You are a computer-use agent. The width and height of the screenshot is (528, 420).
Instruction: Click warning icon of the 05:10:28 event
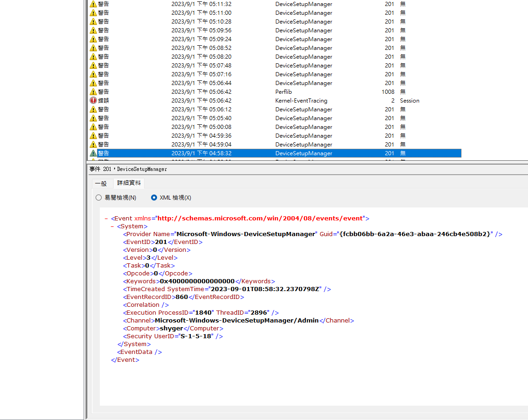[x=93, y=22]
